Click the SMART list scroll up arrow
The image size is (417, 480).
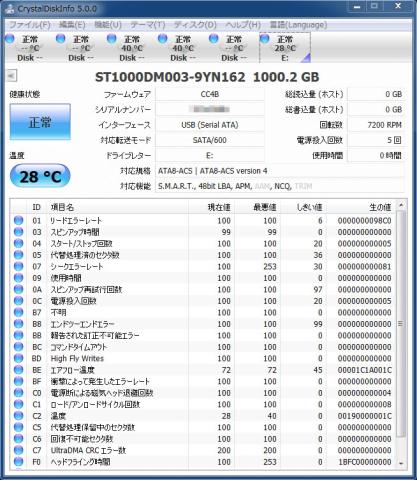(x=401, y=205)
